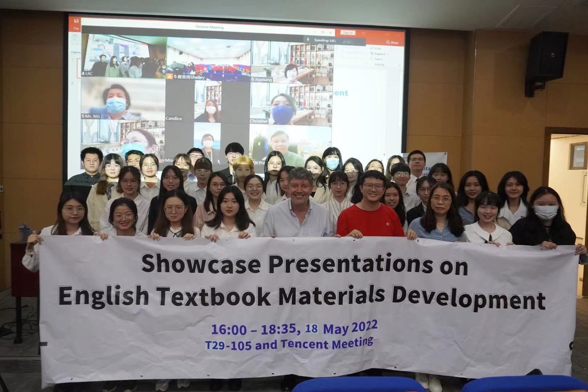Click the microphone icon beside Speaking: UIC
Image resolution: width=588 pixels, height=392 pixels.
click(x=308, y=40)
